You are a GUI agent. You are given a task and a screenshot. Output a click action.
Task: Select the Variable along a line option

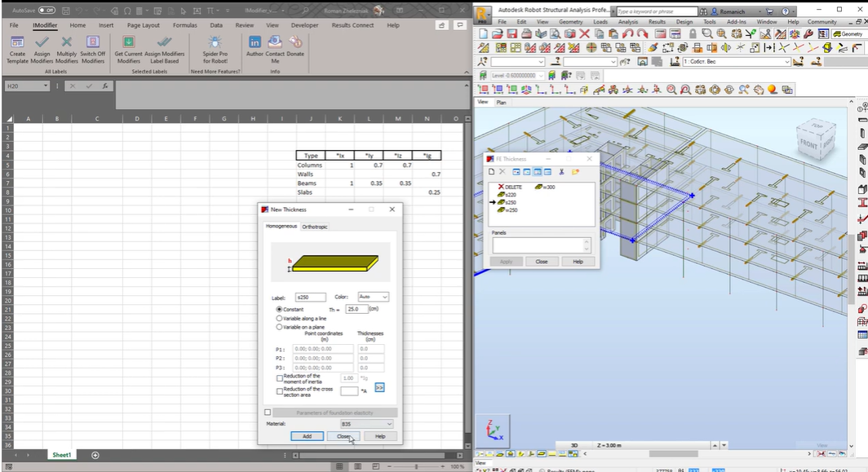[x=280, y=319]
